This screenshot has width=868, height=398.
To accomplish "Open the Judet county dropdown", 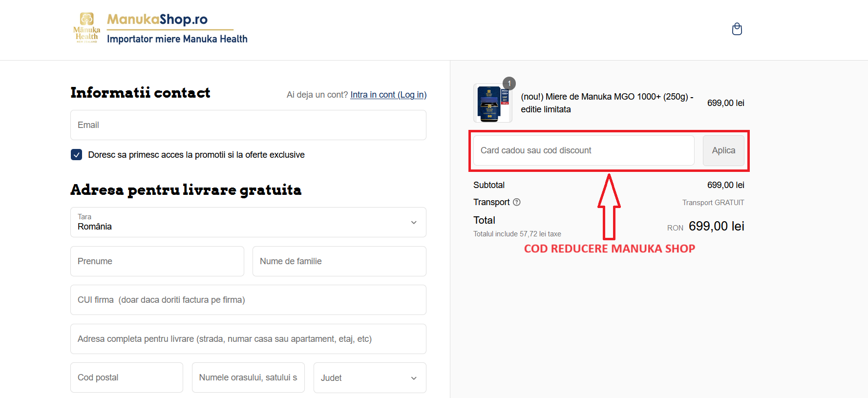I will (x=370, y=377).
